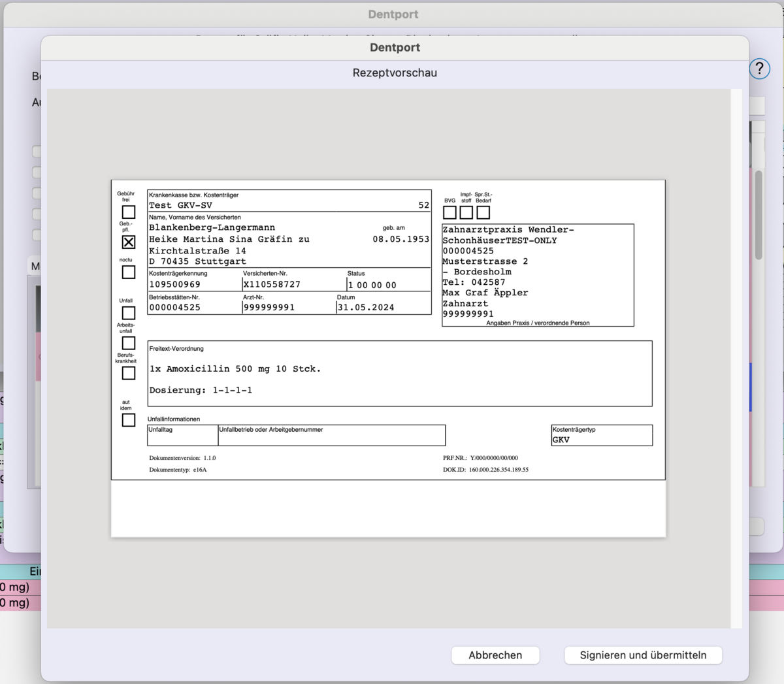The width and height of the screenshot is (784, 684).
Task: Tick the Impfstoff checkbox
Action: [x=466, y=212]
